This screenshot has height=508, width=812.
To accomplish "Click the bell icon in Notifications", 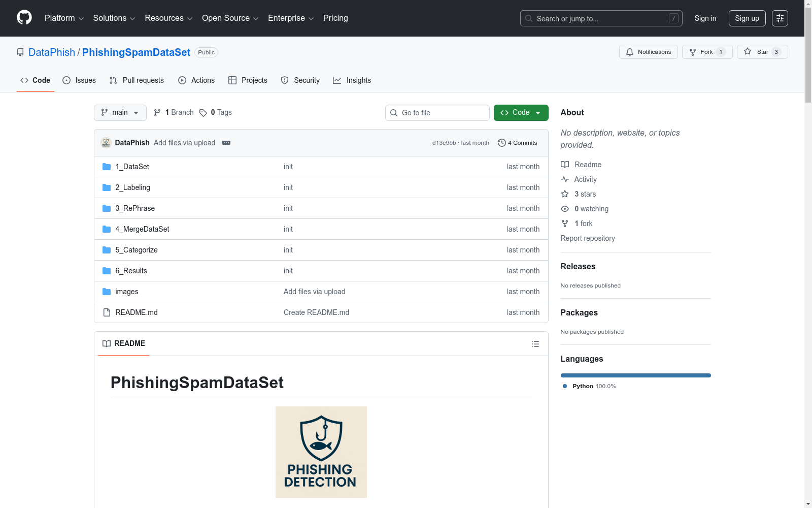I will 630,52.
